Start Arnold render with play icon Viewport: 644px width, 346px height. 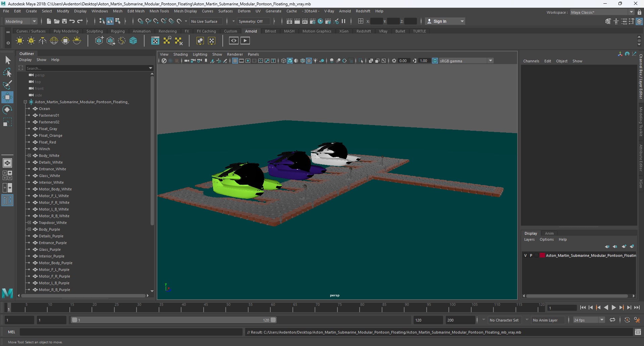245,41
